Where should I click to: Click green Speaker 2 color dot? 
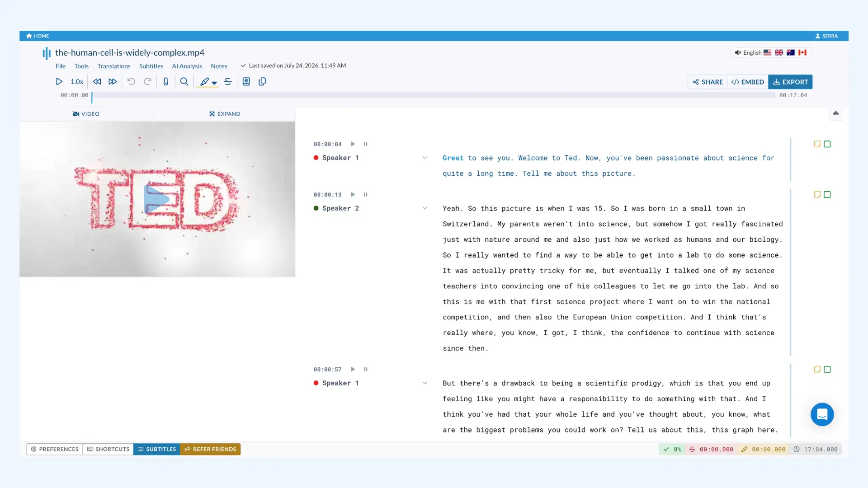point(316,208)
